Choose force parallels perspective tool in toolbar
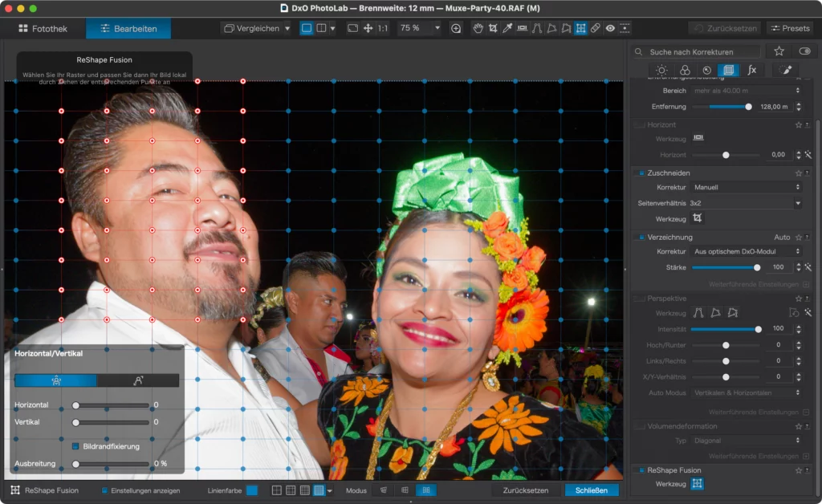Screen dimensions: 822x504 (537, 28)
